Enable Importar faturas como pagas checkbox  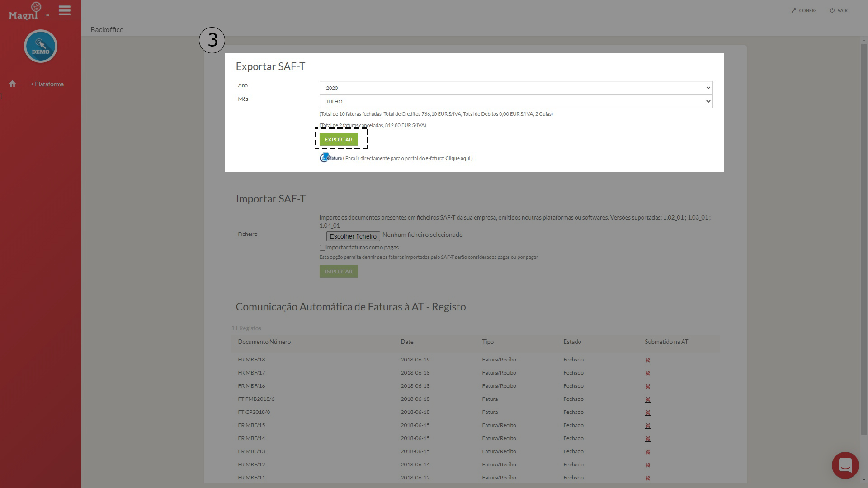(322, 248)
